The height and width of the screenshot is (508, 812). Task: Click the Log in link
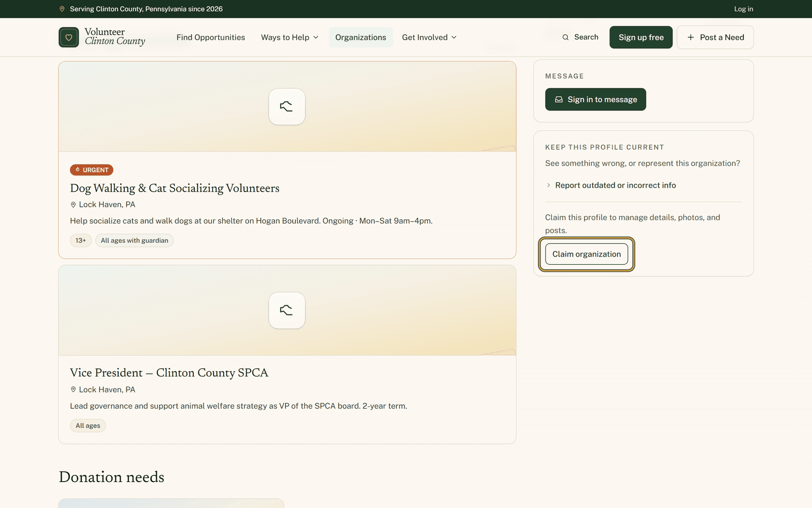click(x=743, y=9)
